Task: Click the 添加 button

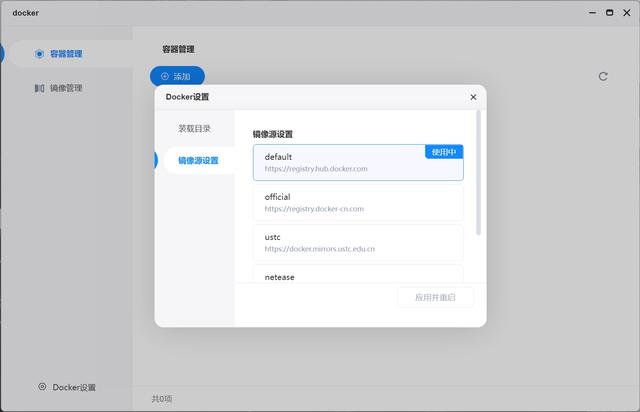Action: coord(177,76)
